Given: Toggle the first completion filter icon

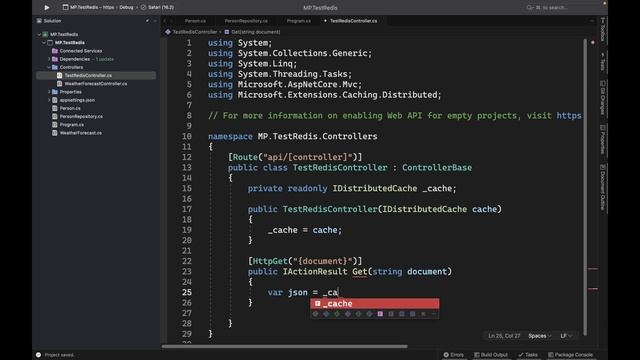Looking at the screenshot, I should 315,314.
